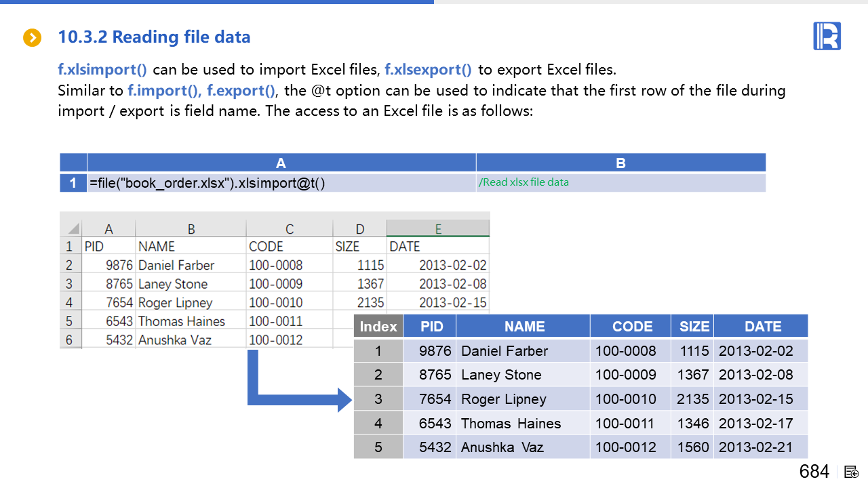The width and height of the screenshot is (868, 488).
Task: Select column header B in the code grid
Action: point(620,163)
